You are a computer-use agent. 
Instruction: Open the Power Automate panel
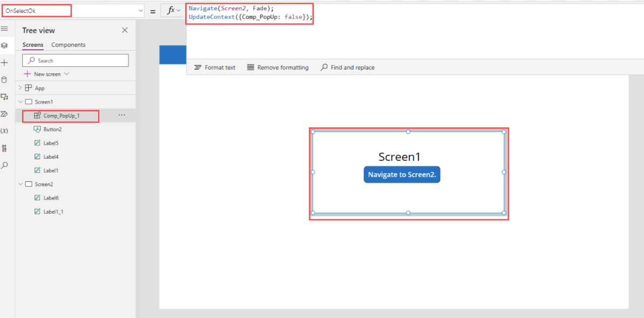tap(5, 114)
